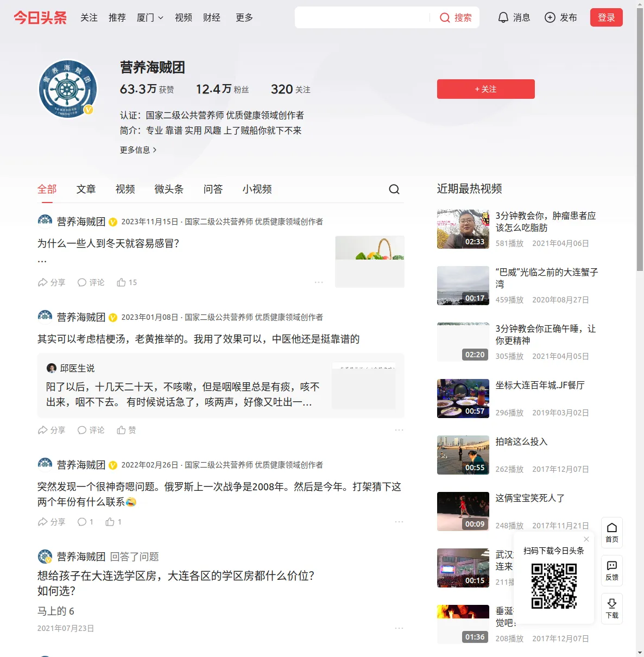Image resolution: width=644 pixels, height=657 pixels.
Task: Share the 桔梗汤 post
Action: point(52,430)
